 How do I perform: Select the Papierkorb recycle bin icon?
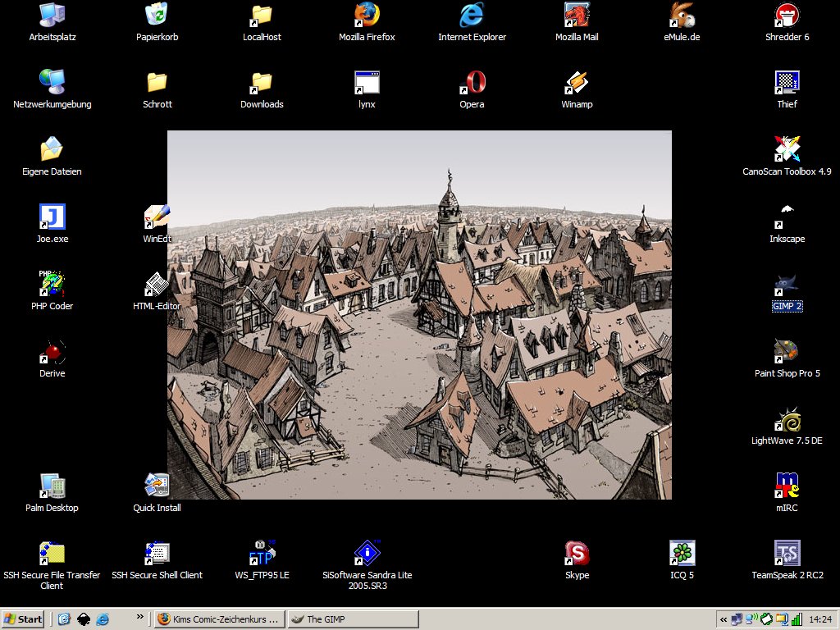(x=157, y=16)
